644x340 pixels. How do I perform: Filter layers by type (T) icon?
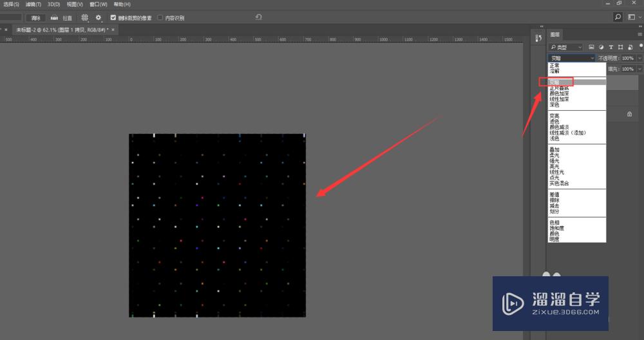(x=611, y=47)
